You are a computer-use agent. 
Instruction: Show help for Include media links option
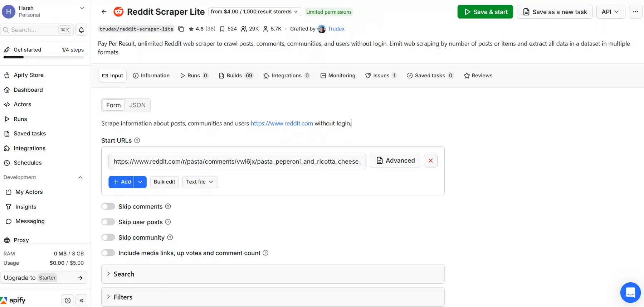tap(265, 253)
